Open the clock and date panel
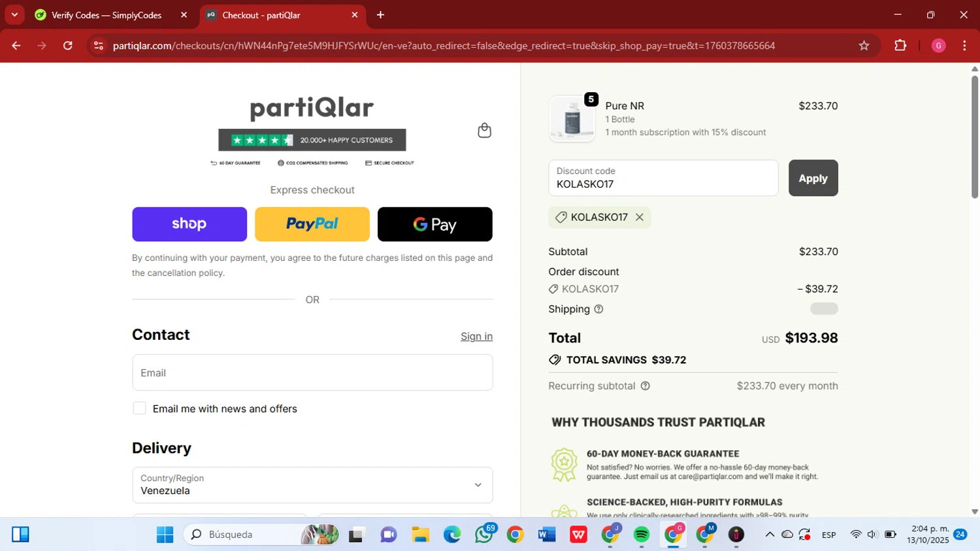The height and width of the screenshot is (551, 980). click(x=928, y=535)
